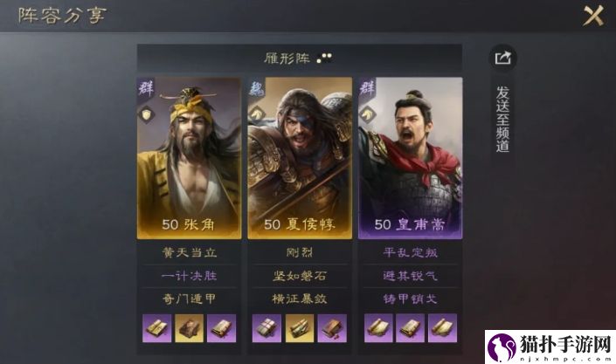Viewport: 616px width, 364px height.
Task: Select 张角 general card
Action: point(189,158)
